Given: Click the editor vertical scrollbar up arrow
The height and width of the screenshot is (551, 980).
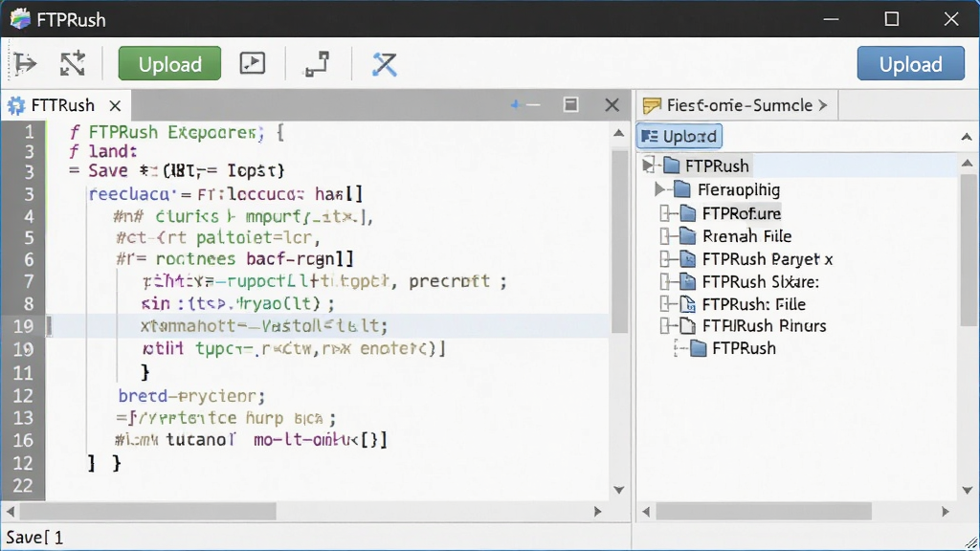Looking at the screenshot, I should point(619,133).
